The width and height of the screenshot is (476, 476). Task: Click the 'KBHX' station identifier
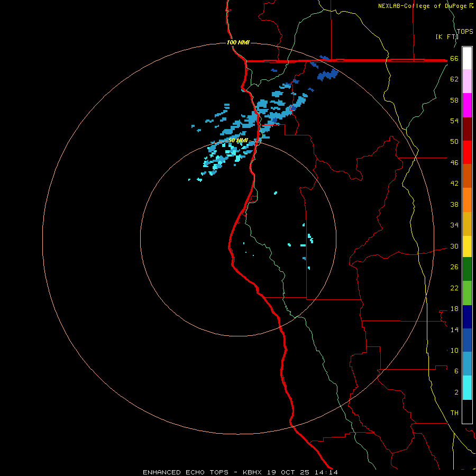point(252,472)
